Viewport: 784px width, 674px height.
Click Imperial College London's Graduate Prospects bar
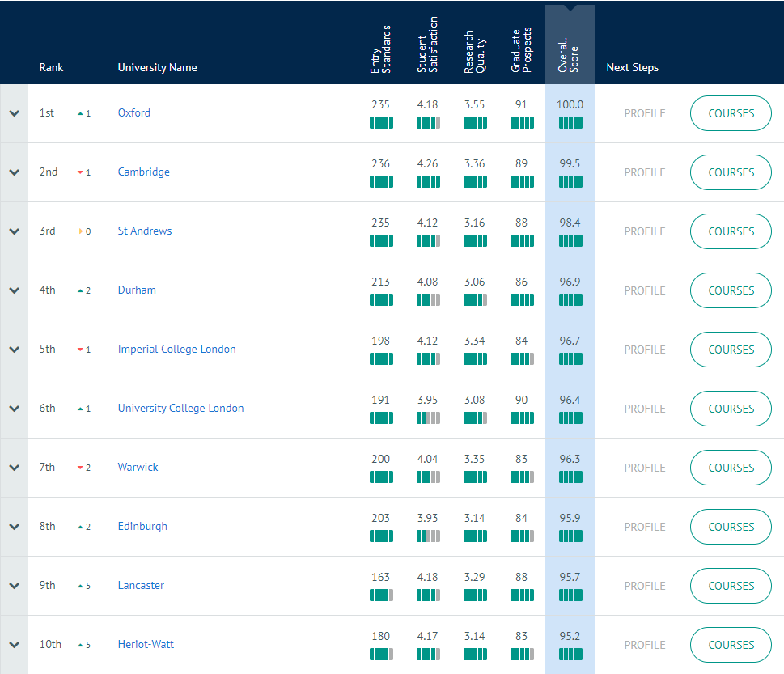click(522, 359)
